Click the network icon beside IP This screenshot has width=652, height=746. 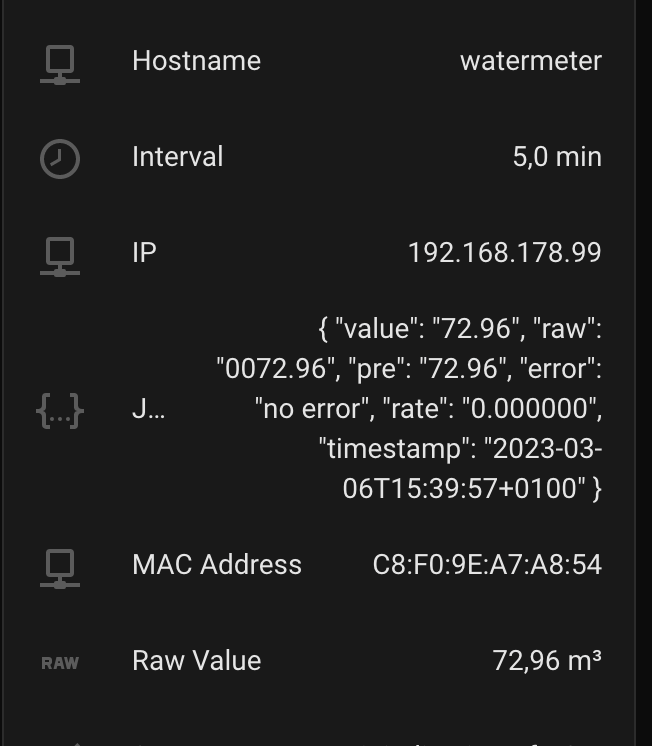(60, 254)
